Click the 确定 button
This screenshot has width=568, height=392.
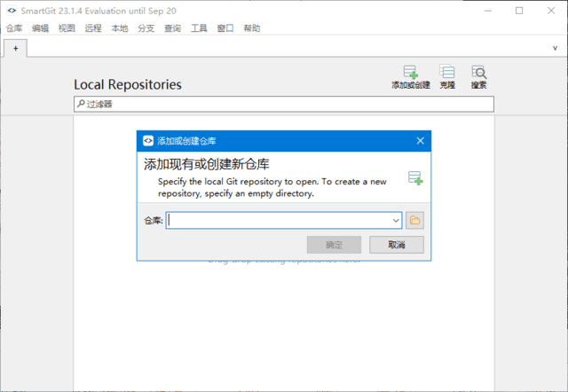[334, 245]
